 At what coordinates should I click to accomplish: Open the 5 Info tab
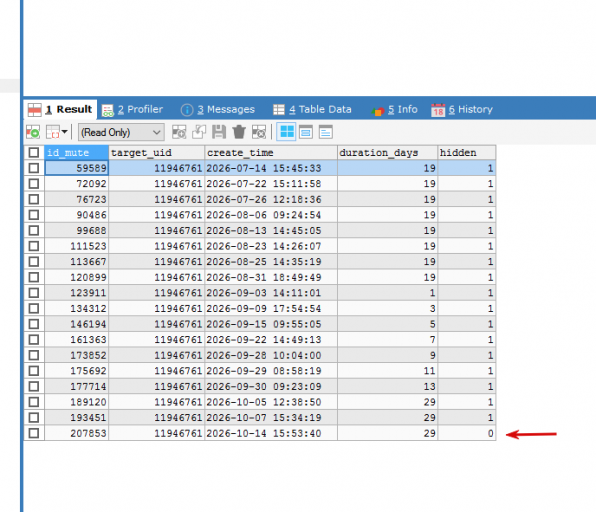coord(395,109)
